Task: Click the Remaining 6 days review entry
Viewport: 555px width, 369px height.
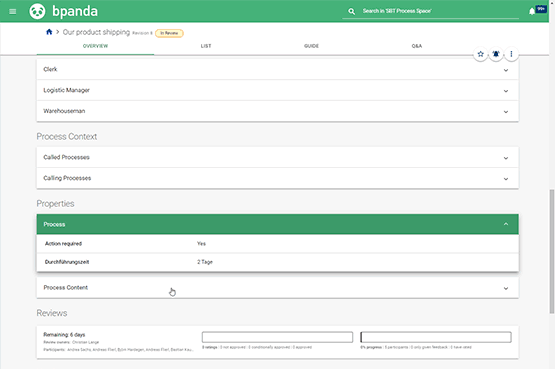Action: click(x=278, y=342)
